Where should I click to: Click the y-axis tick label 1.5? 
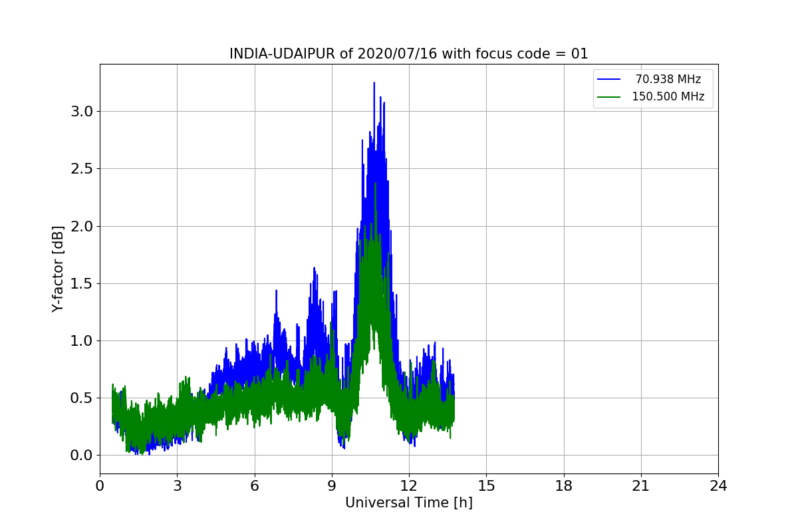pos(81,283)
